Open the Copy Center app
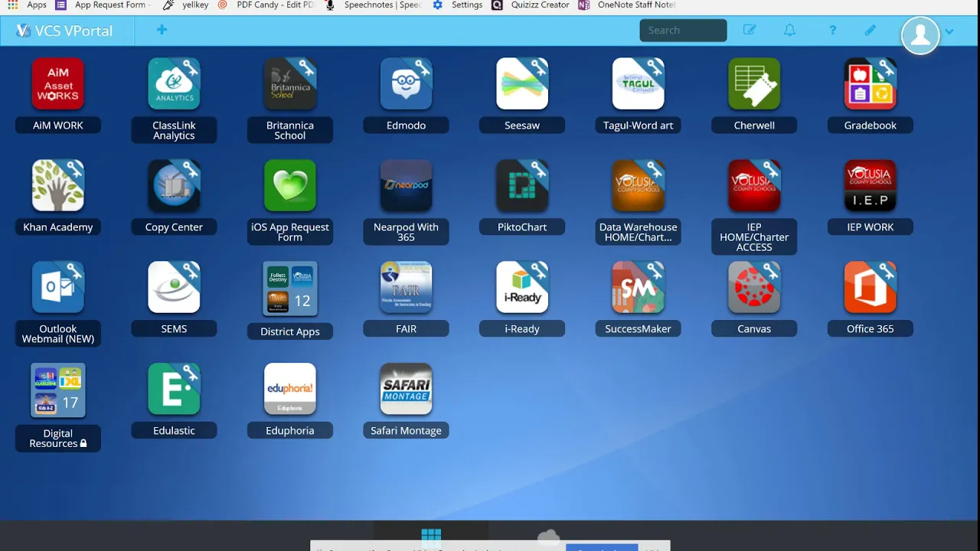980x551 pixels. [x=174, y=185]
